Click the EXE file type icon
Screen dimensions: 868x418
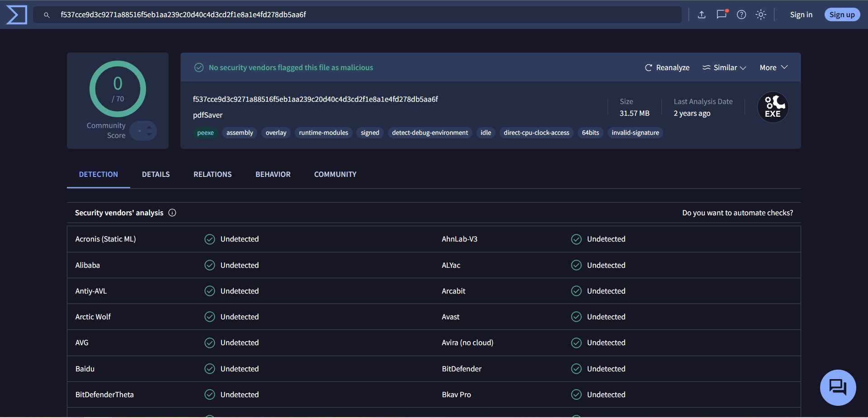pos(773,108)
